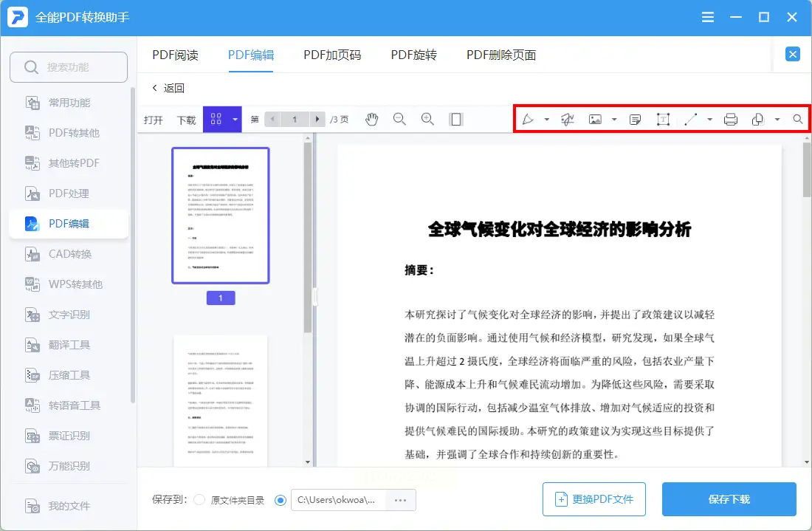Expand the highlighter pen options arrow

(x=547, y=120)
